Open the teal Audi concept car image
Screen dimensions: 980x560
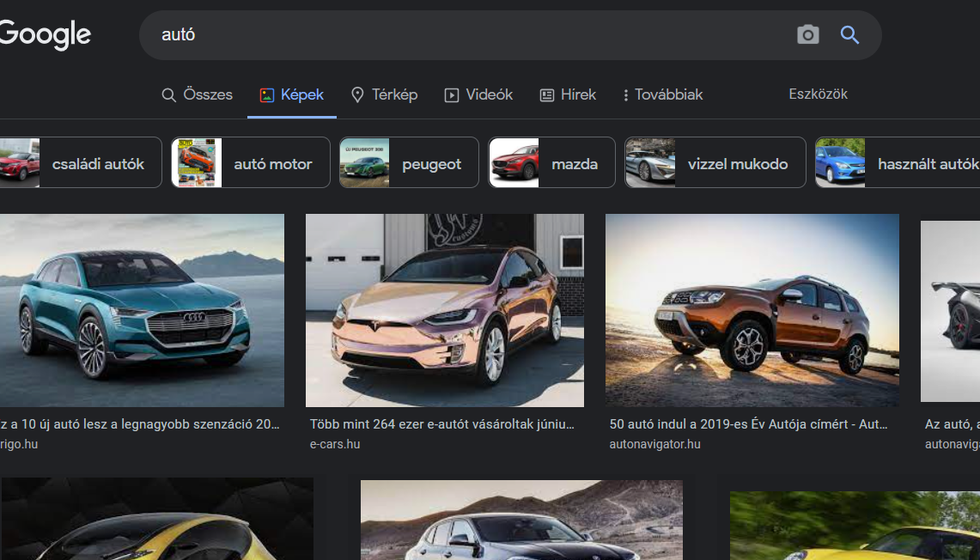pyautogui.click(x=142, y=311)
